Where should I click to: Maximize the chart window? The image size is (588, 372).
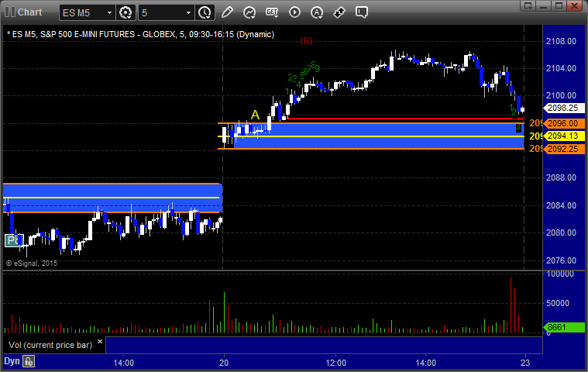point(559,5)
